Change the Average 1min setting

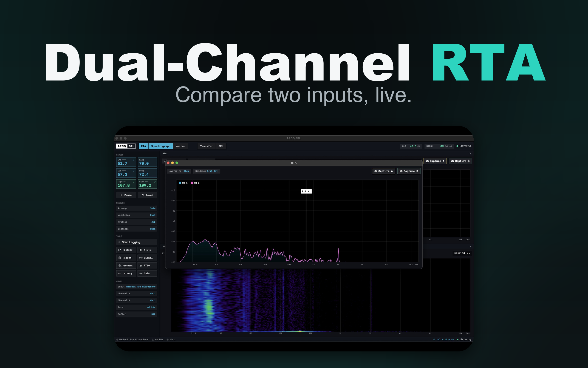[x=137, y=208]
